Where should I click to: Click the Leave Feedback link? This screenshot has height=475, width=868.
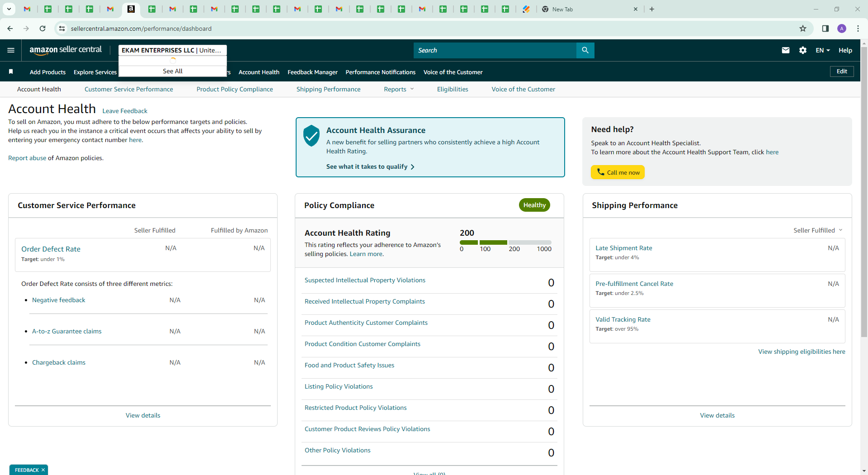[x=125, y=111]
